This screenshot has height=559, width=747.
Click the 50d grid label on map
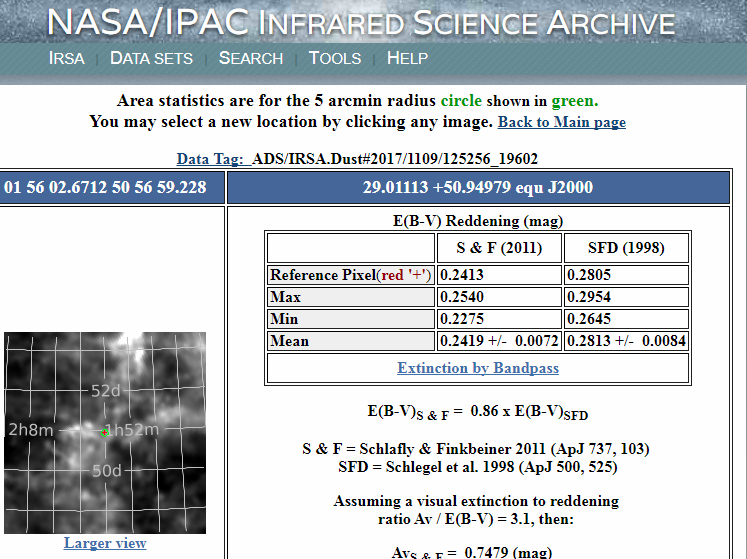(x=107, y=471)
